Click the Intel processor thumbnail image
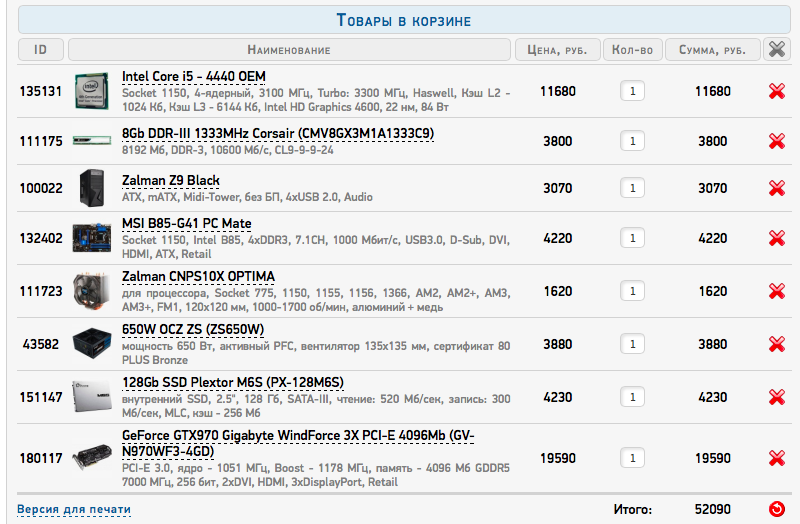The width and height of the screenshot is (800, 524). pyautogui.click(x=92, y=91)
